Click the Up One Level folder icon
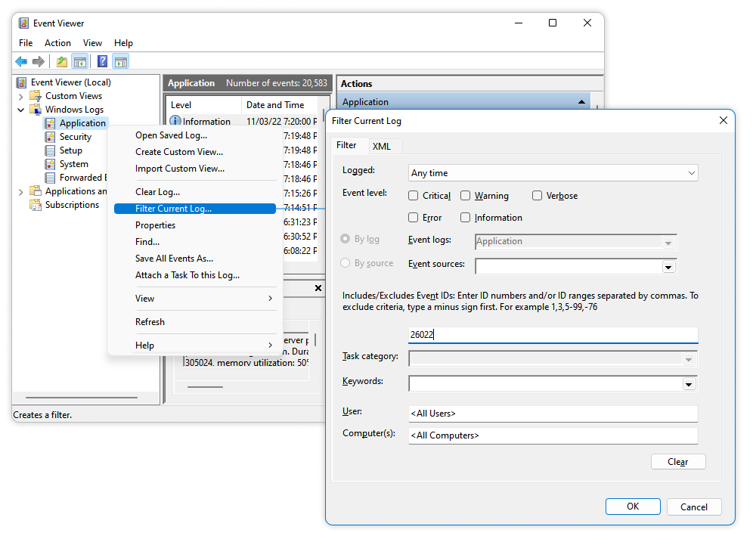Screen dimensions: 756x536 62,62
